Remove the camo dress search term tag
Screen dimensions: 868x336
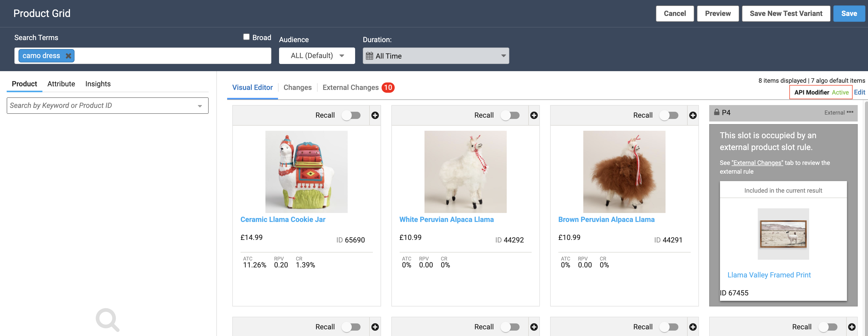pyautogui.click(x=68, y=56)
